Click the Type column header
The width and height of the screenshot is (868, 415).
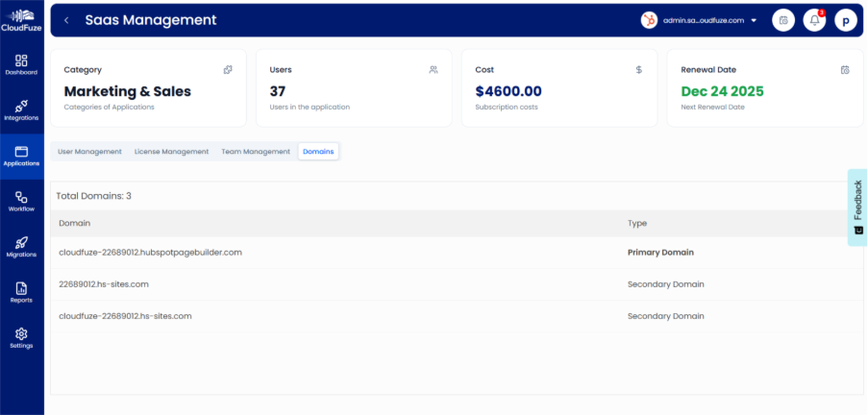(637, 223)
